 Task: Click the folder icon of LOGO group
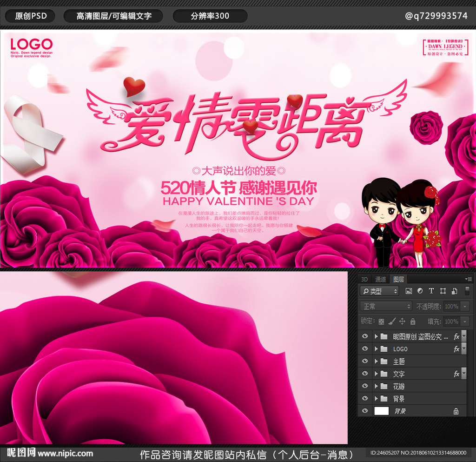click(x=384, y=349)
